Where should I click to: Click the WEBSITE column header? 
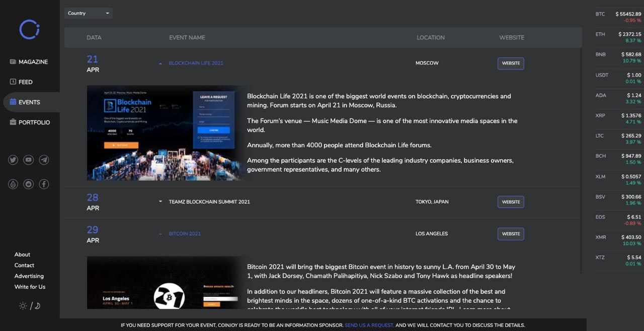(x=512, y=38)
